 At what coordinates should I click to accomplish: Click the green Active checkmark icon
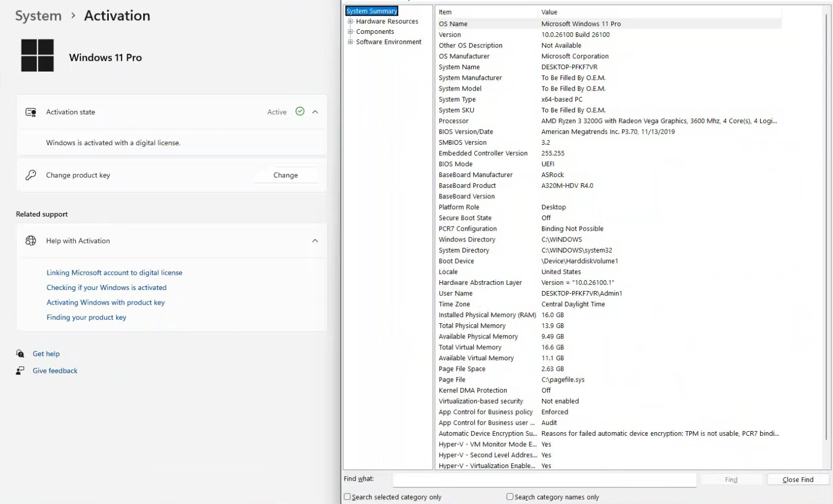[300, 111]
